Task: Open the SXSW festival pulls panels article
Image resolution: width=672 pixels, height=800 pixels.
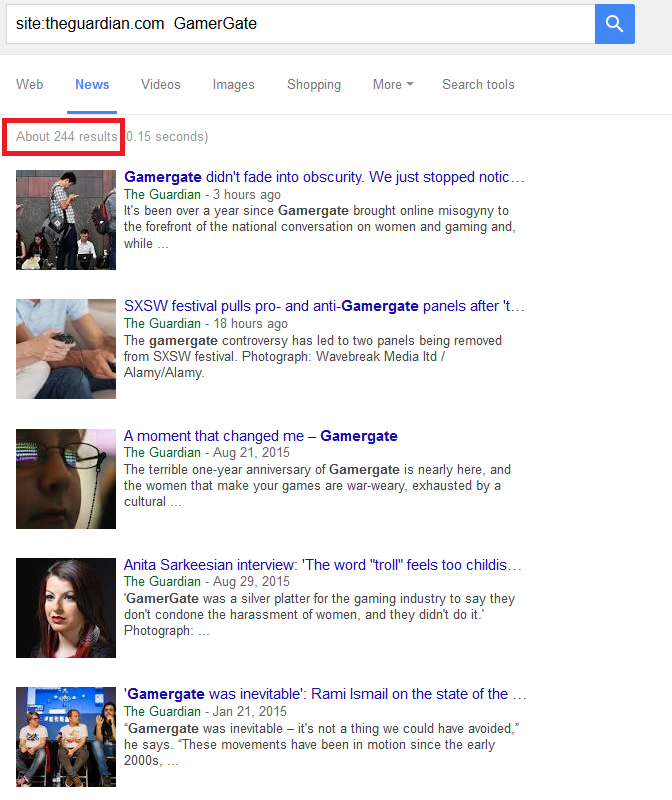Action: (324, 306)
